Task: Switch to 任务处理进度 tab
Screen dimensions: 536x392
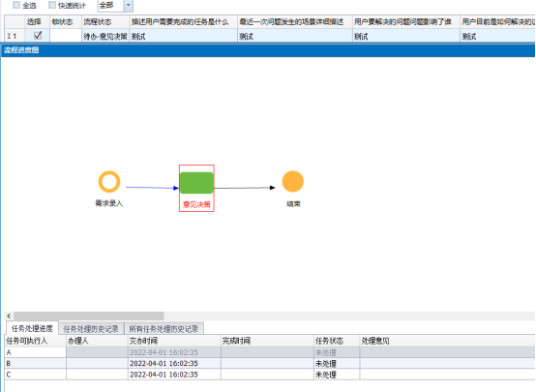Action: [32, 328]
